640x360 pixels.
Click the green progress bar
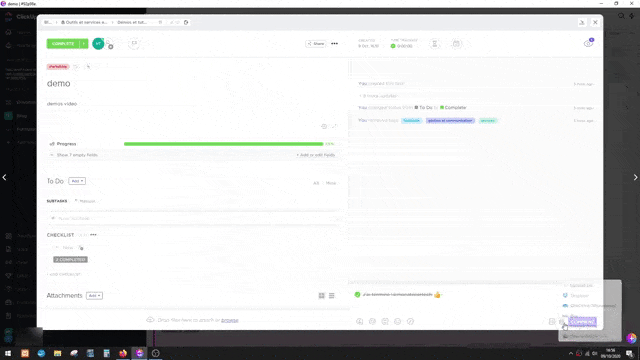[224, 144]
